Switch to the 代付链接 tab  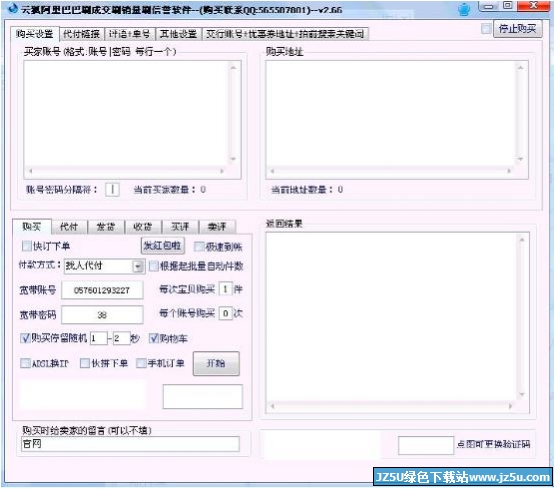[x=82, y=34]
